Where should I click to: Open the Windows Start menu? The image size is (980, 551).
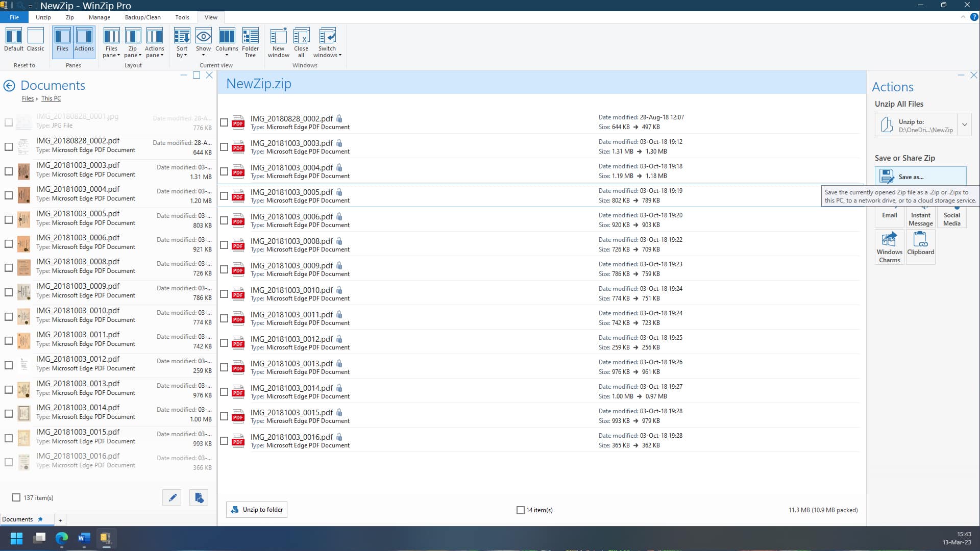pyautogui.click(x=16, y=538)
